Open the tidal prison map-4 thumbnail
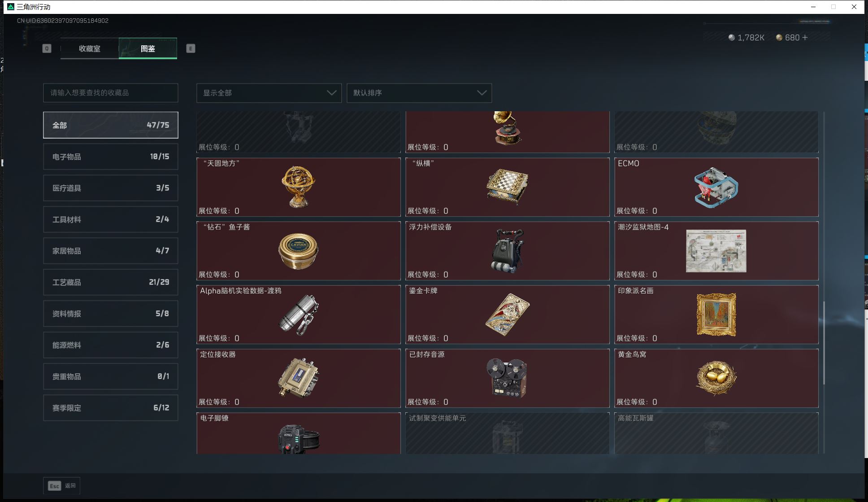 [x=716, y=251]
